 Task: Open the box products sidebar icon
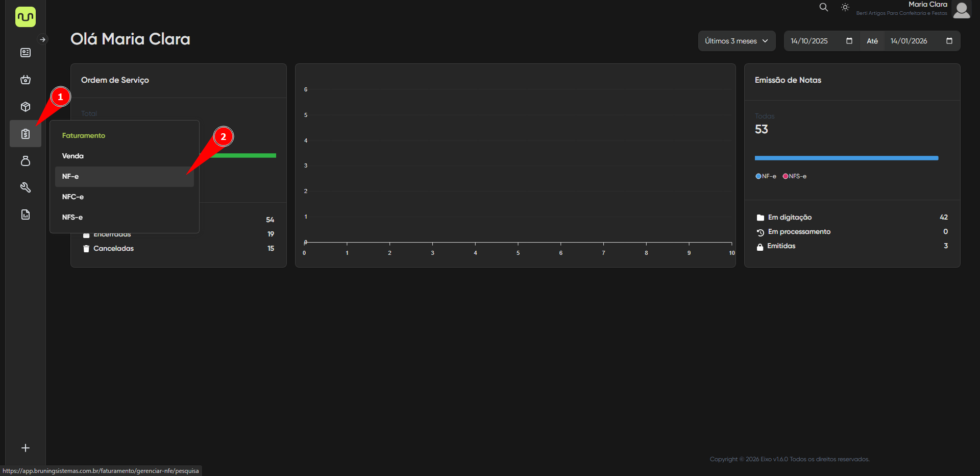(26, 107)
